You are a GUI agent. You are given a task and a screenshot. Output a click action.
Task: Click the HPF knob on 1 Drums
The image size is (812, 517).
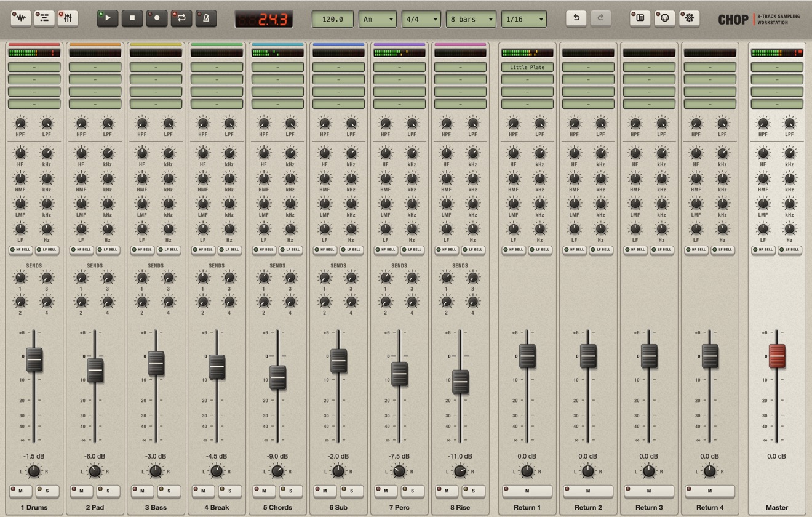20,124
